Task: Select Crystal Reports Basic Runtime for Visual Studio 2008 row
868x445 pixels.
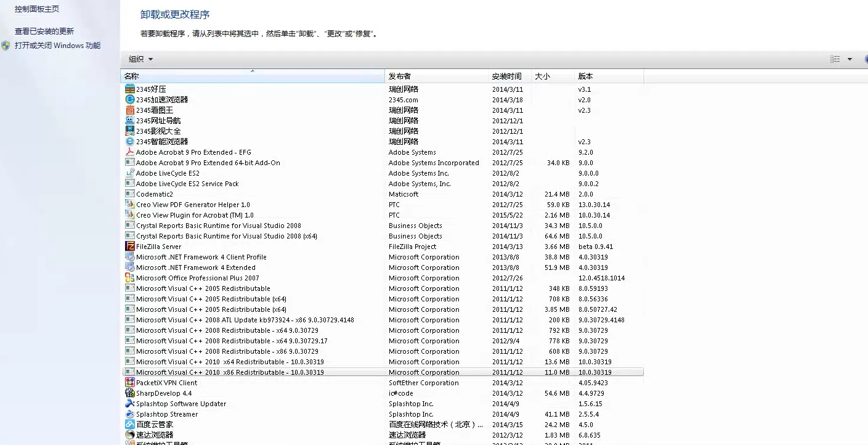Action: click(382, 226)
